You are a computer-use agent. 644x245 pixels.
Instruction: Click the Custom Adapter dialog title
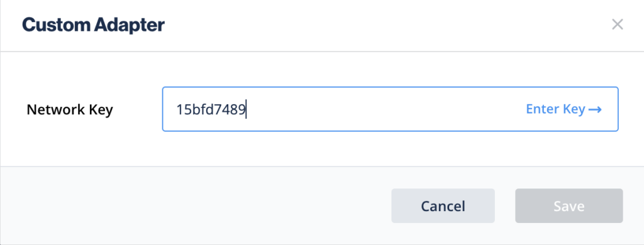pos(93,25)
